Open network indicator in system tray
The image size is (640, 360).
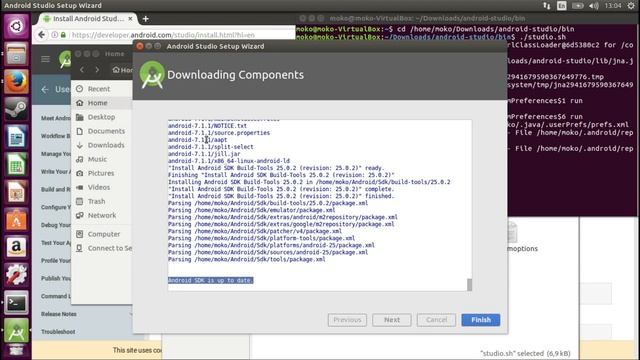coord(547,6)
